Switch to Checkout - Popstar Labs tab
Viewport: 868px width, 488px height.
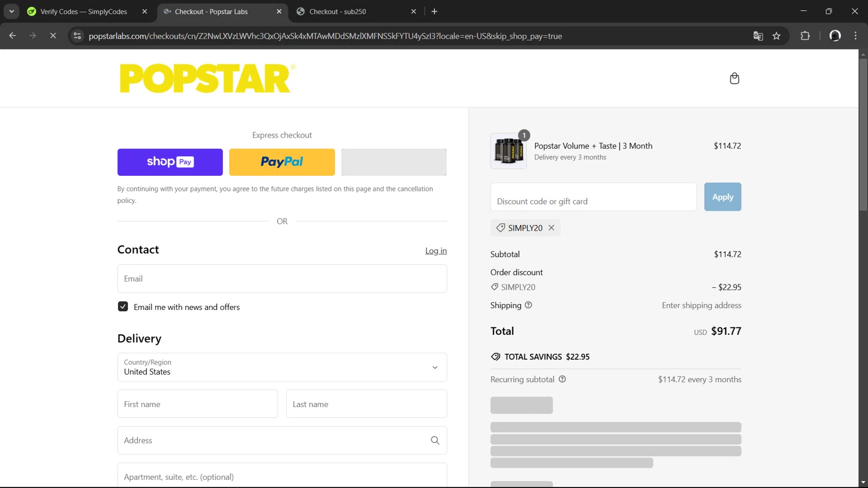211,12
